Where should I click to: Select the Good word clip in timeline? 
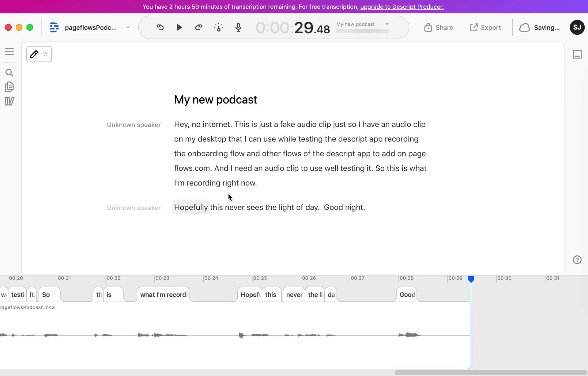point(407,295)
